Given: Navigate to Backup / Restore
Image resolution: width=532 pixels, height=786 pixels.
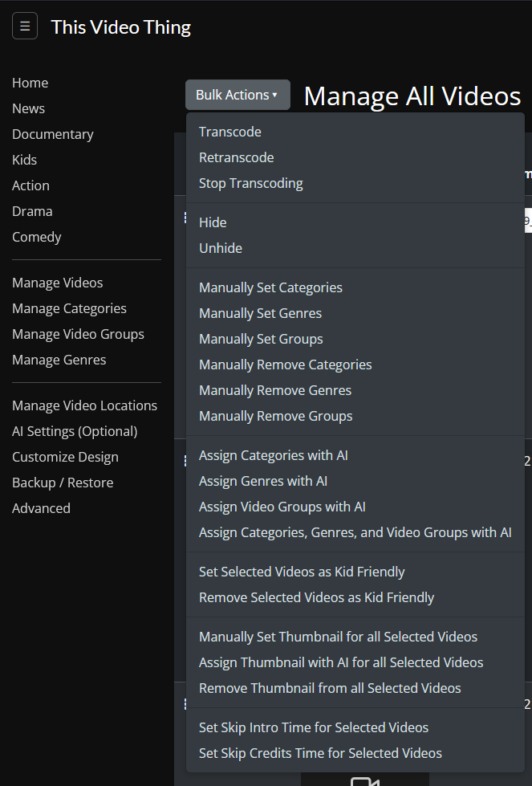Looking at the screenshot, I should tap(63, 483).
